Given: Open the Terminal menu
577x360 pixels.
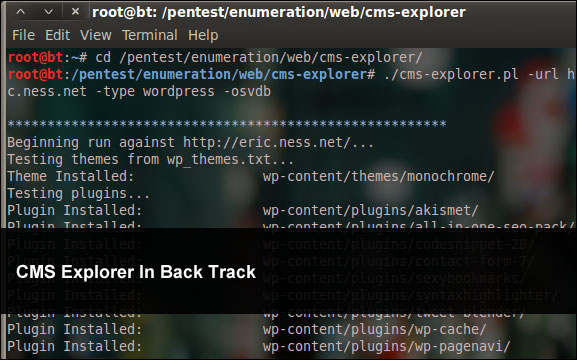Looking at the screenshot, I should tap(150, 35).
